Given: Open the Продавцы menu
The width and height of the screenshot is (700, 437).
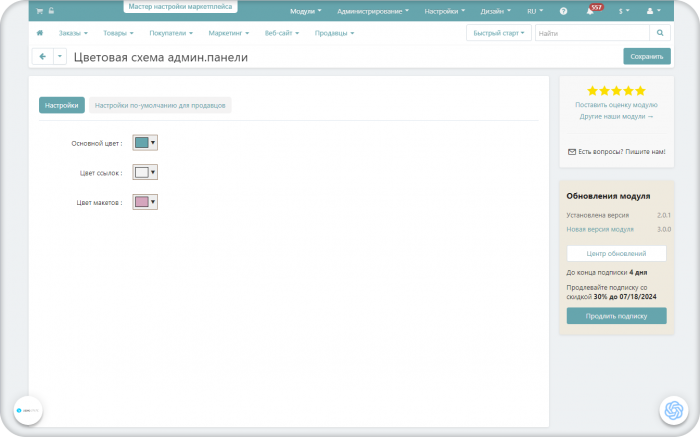Looking at the screenshot, I should 334,33.
